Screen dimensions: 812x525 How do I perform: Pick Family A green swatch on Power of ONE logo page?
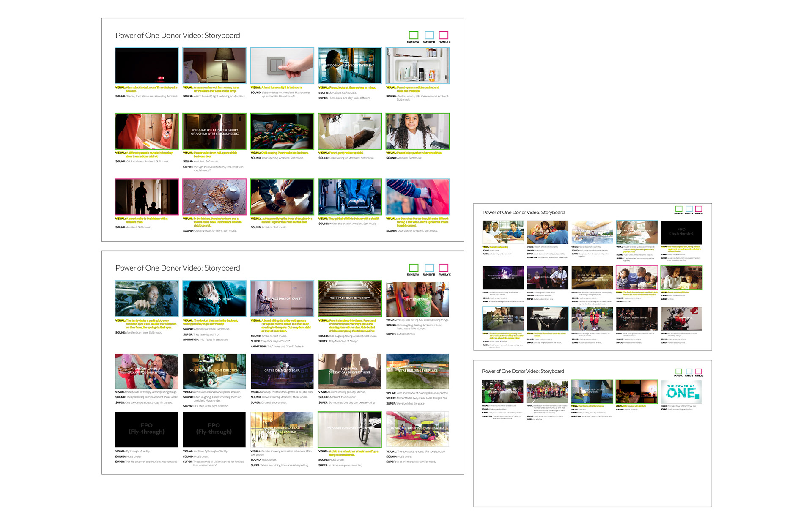click(678, 371)
